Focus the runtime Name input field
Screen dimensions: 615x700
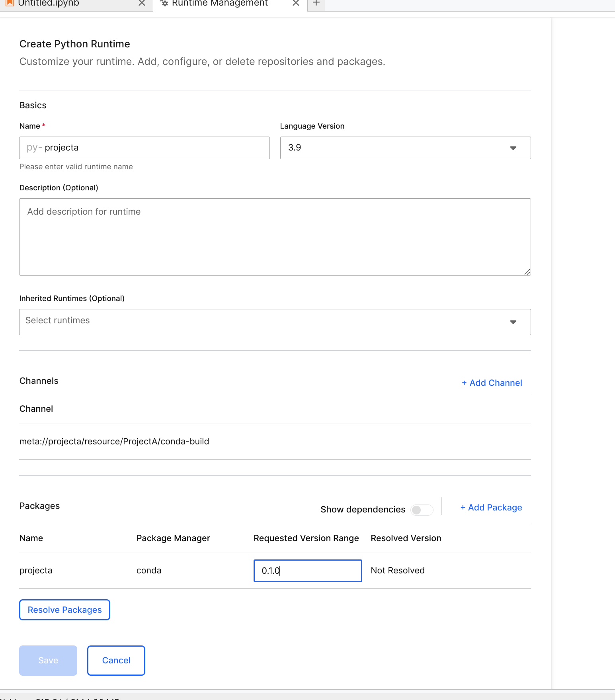[x=155, y=148]
